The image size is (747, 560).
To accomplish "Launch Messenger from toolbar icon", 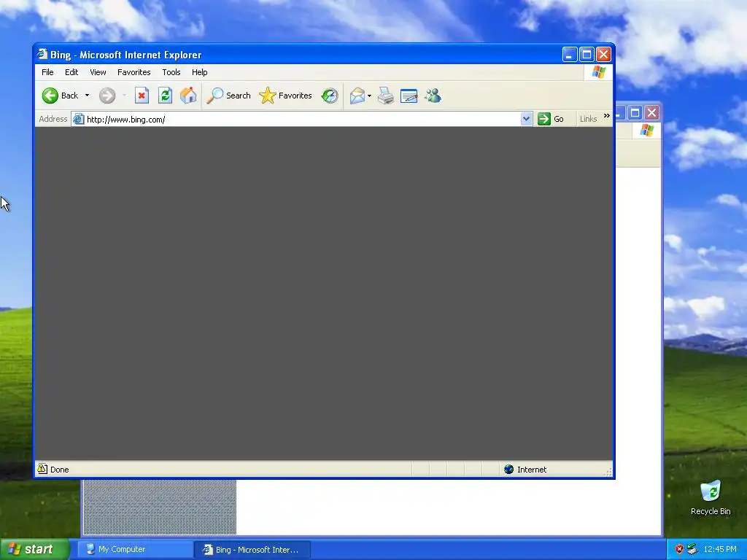I will pyautogui.click(x=433, y=96).
